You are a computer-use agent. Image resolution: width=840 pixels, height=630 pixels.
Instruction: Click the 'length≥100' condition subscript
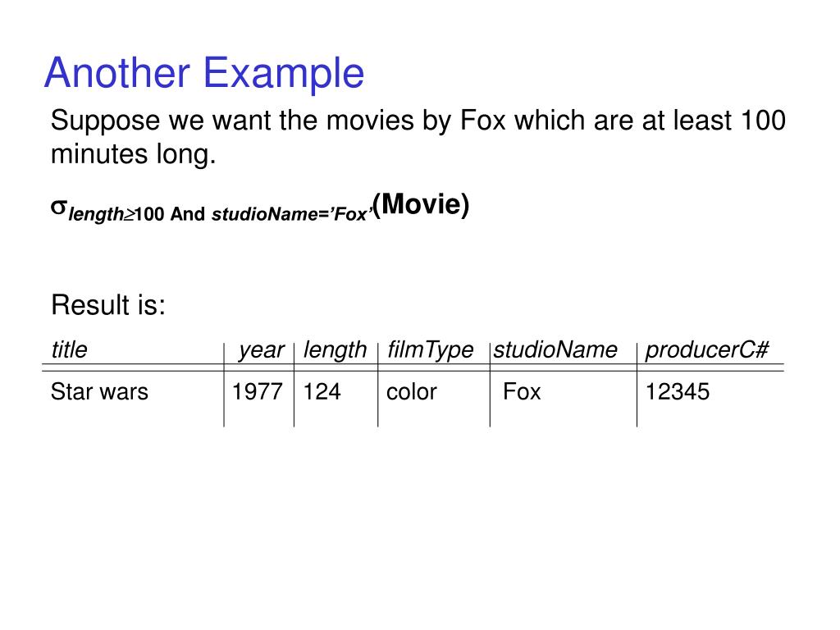tap(116, 214)
